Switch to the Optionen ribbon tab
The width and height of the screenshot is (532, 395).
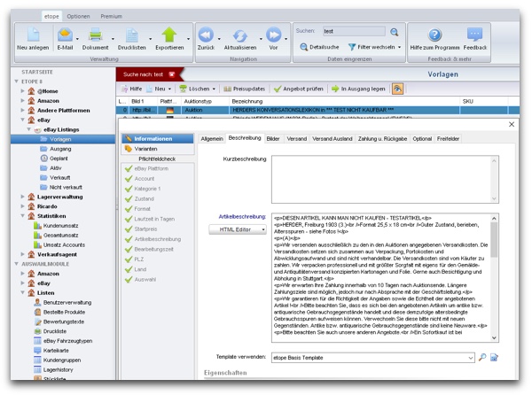pyautogui.click(x=78, y=16)
